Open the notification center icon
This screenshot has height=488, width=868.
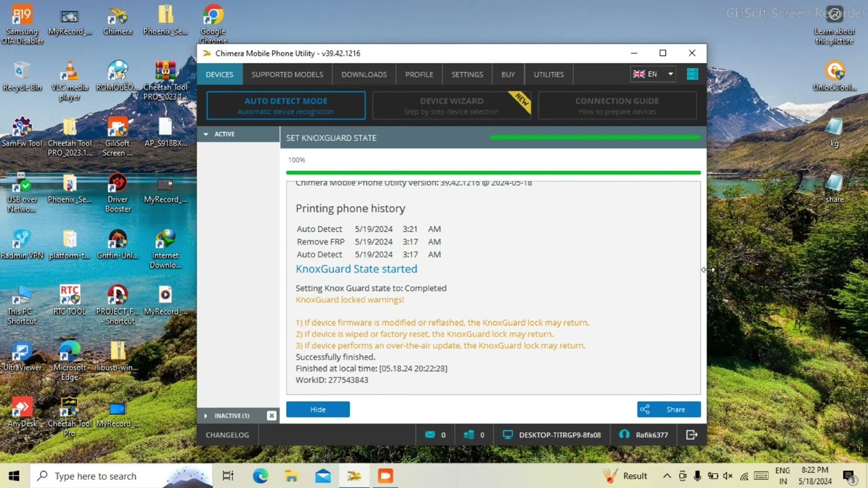click(848, 476)
